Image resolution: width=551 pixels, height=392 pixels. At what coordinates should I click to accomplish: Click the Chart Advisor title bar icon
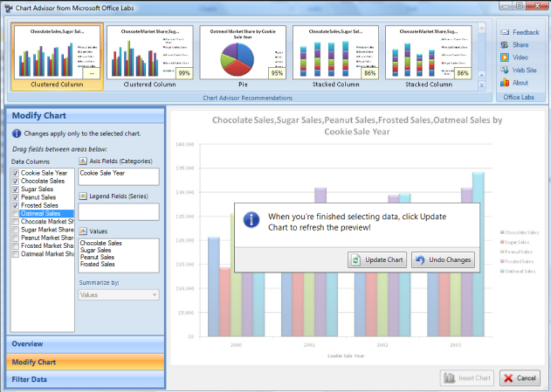click(x=8, y=8)
